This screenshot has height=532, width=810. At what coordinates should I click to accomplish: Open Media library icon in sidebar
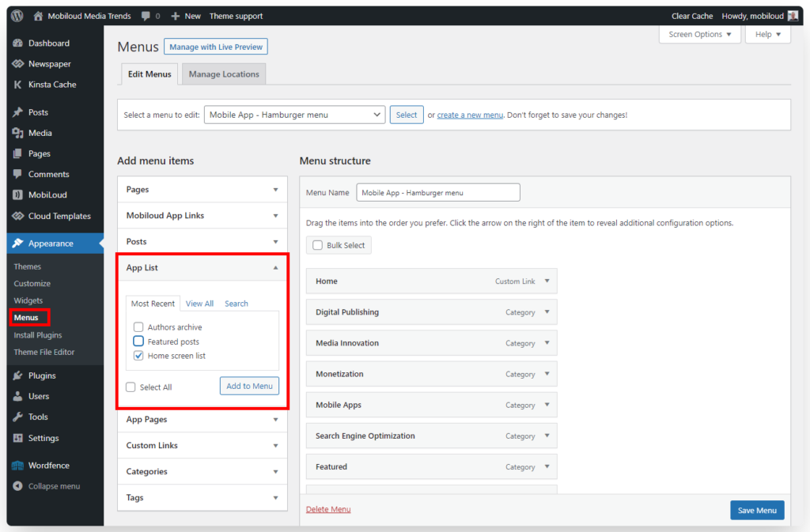click(18, 133)
